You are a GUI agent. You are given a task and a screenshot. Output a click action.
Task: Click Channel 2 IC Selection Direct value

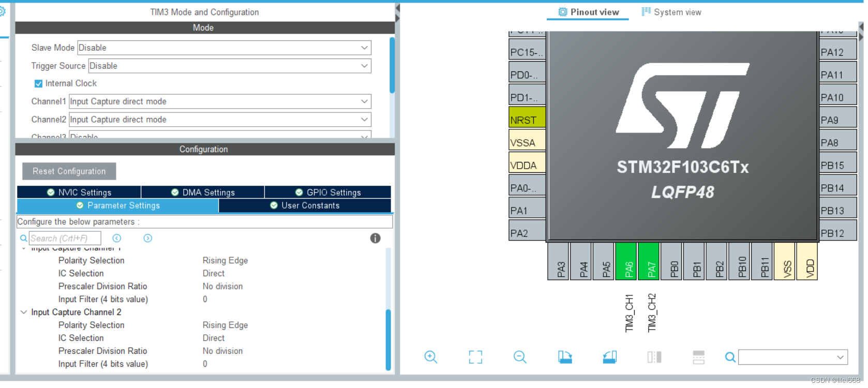click(x=214, y=338)
